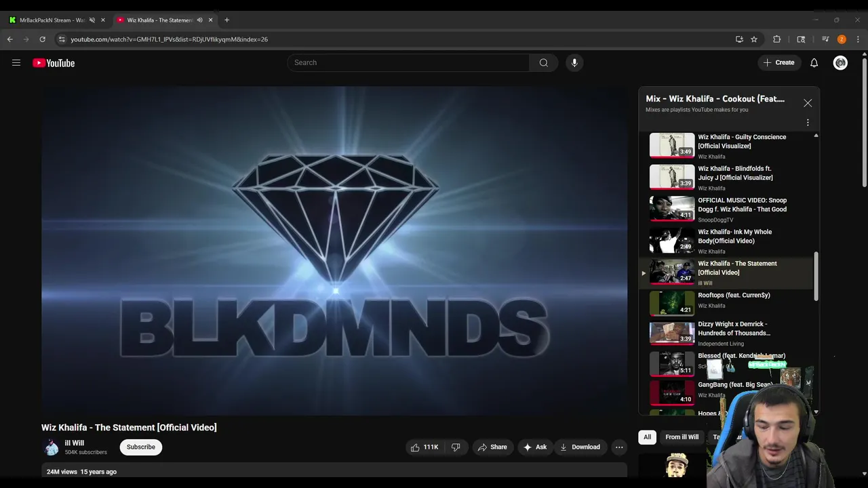Download the video
The image size is (868, 488).
point(580,447)
